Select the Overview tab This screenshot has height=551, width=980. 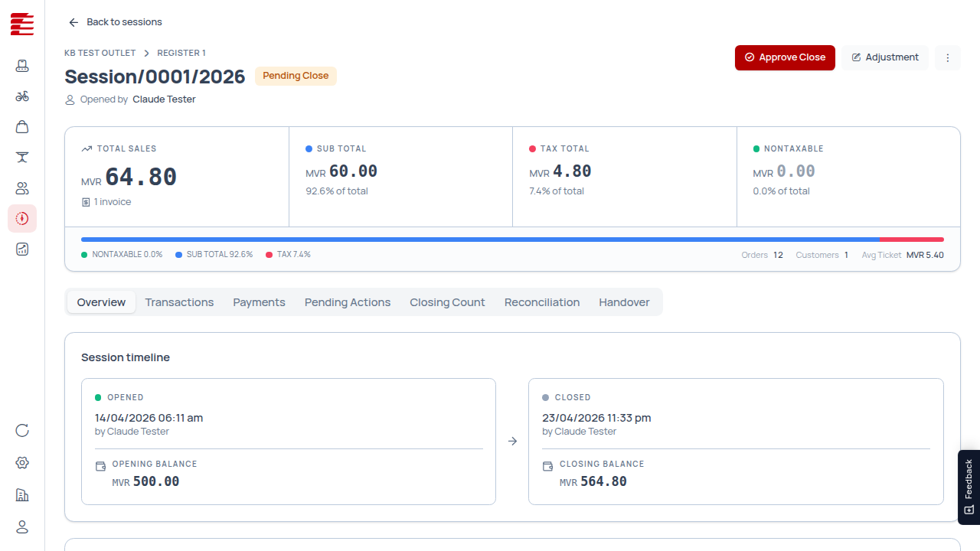click(x=101, y=302)
